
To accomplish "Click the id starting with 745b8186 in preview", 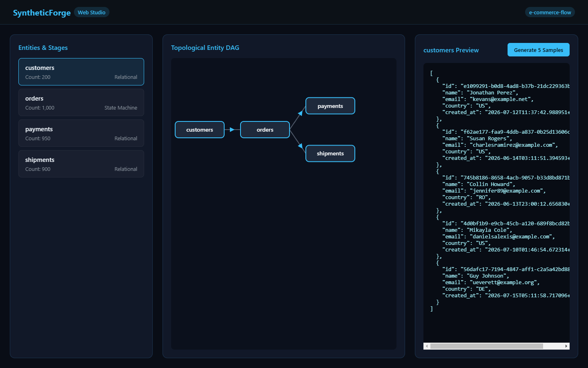I will point(515,178).
